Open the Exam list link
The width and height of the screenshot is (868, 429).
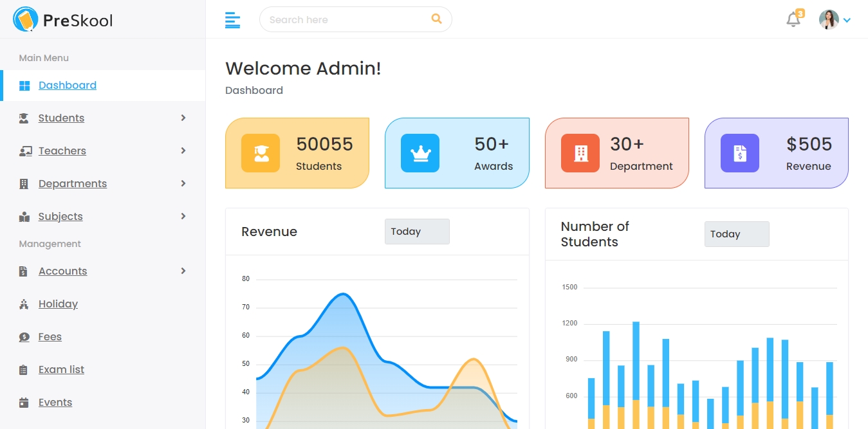pos(61,370)
